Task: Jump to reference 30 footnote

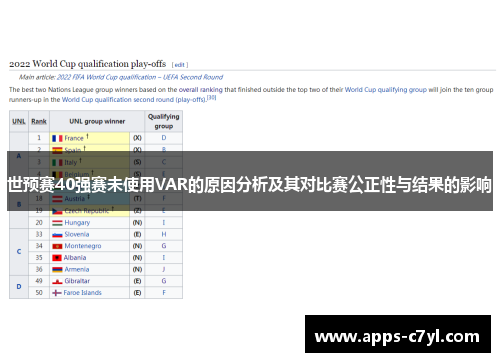Action: point(211,98)
